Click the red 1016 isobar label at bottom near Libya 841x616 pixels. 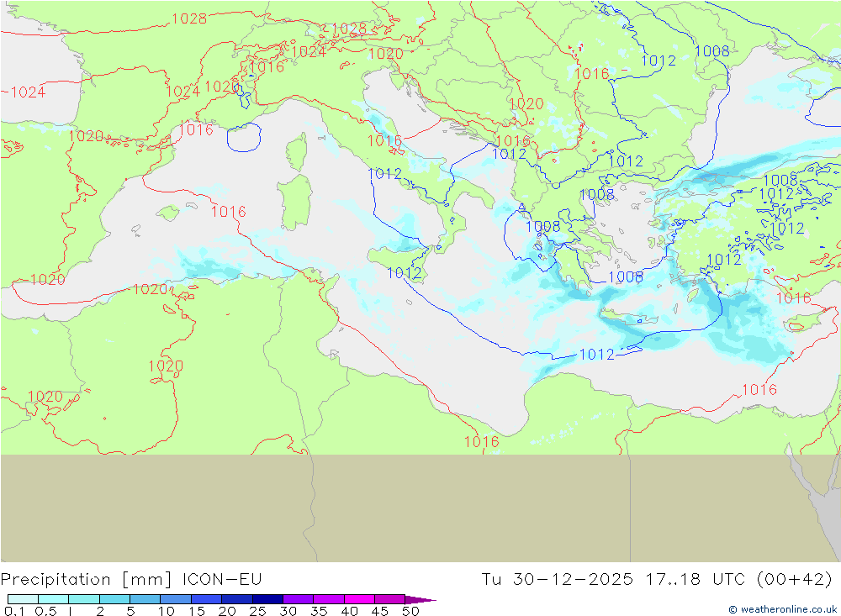[x=482, y=442]
